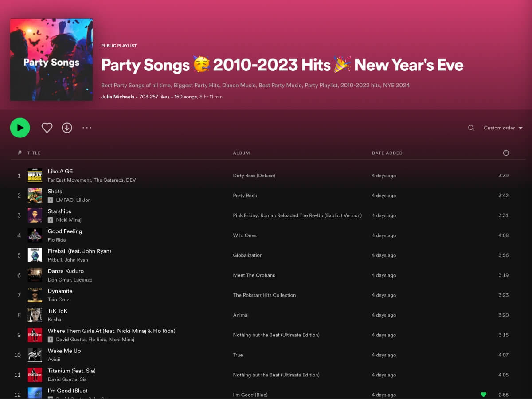The image size is (532, 399).
Task: Sort by the Date Added column header
Action: pos(387,153)
